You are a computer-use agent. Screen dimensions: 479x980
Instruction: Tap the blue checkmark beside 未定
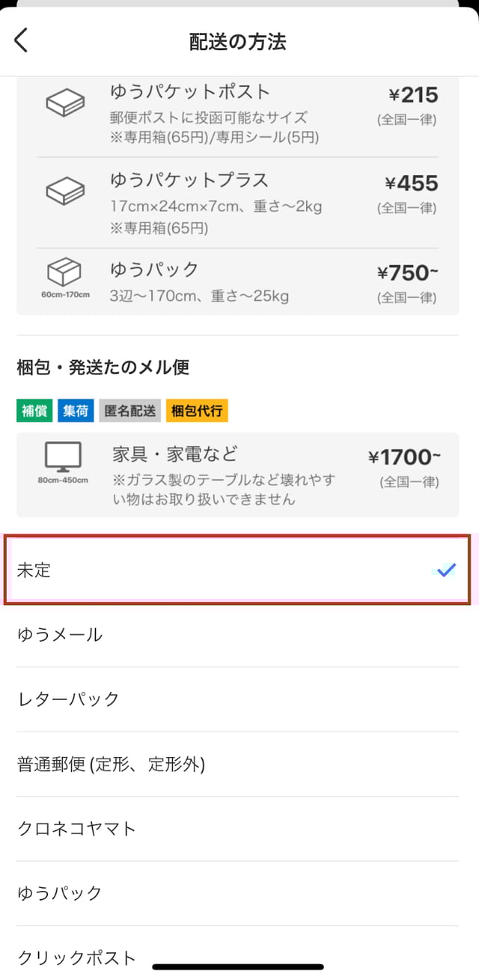446,570
